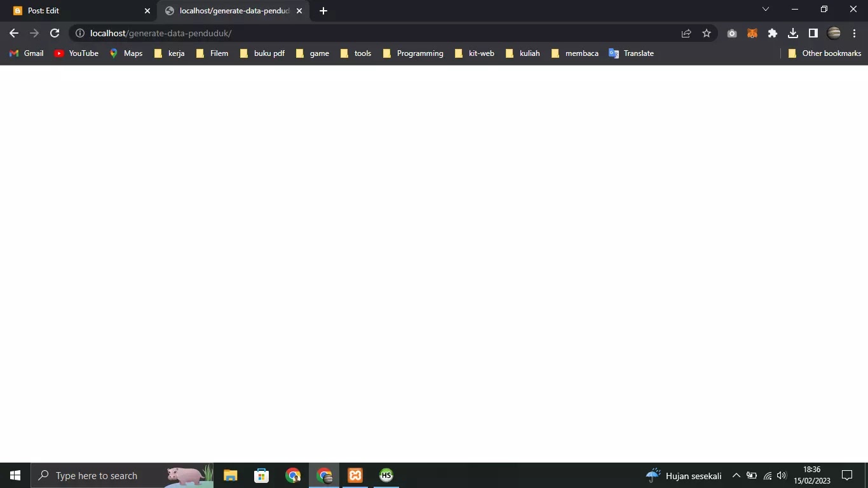Open the Translate bookmark
This screenshot has height=488, width=868.
click(631, 53)
